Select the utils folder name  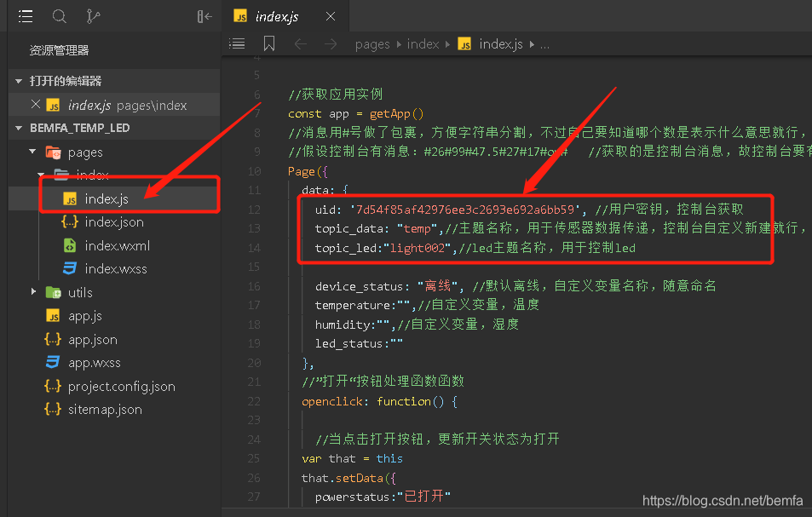pos(80,293)
